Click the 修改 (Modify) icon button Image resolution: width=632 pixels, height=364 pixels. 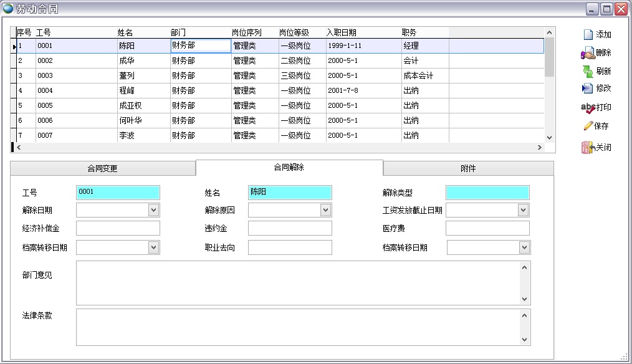click(x=588, y=89)
